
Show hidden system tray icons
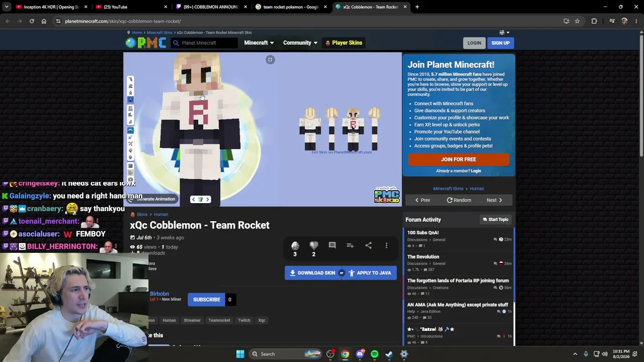pos(575,354)
